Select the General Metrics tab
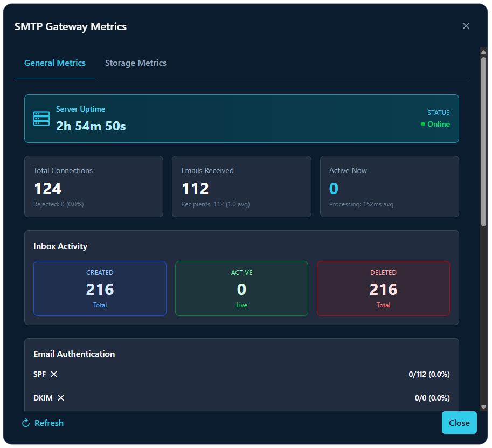The height and width of the screenshot is (448, 492). (x=55, y=63)
